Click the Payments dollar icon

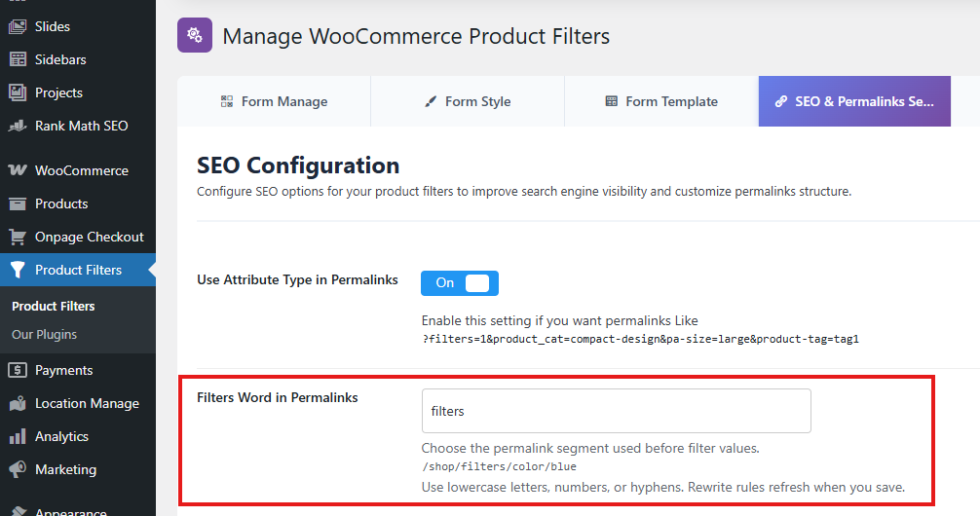(x=18, y=370)
